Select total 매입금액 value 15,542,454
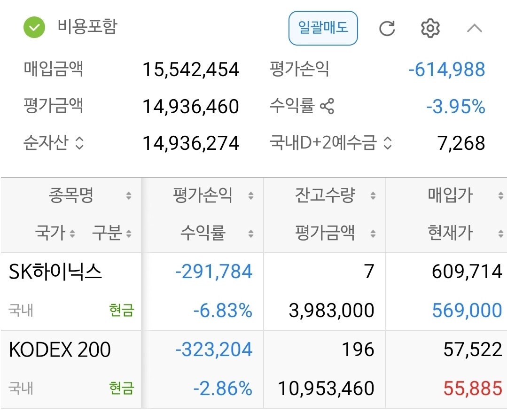507x420 pixels. 191,70
